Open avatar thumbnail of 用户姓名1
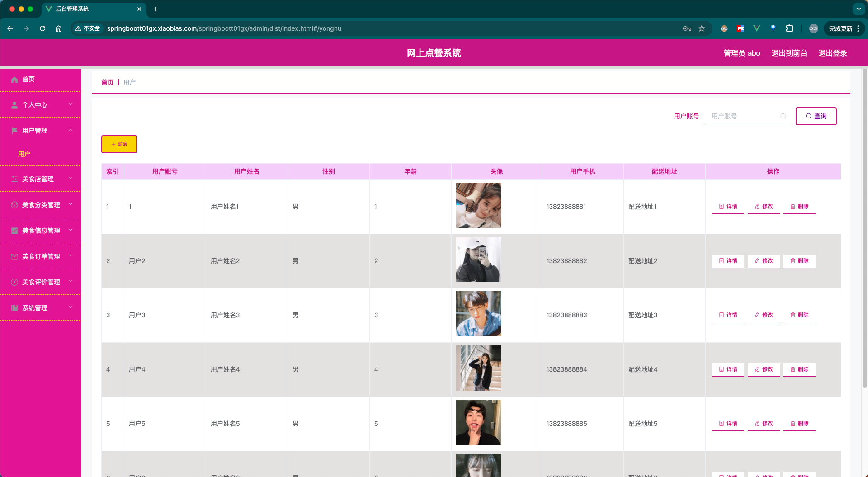 point(479,205)
